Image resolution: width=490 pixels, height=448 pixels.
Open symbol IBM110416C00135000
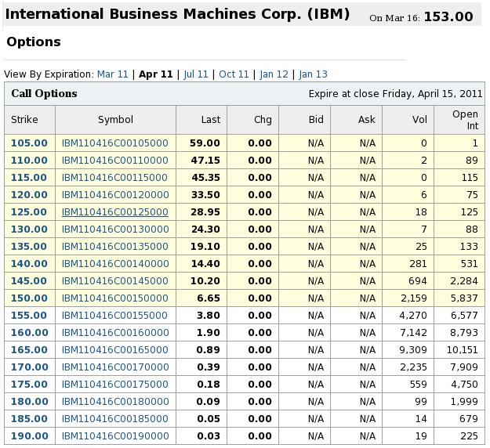tap(115, 247)
